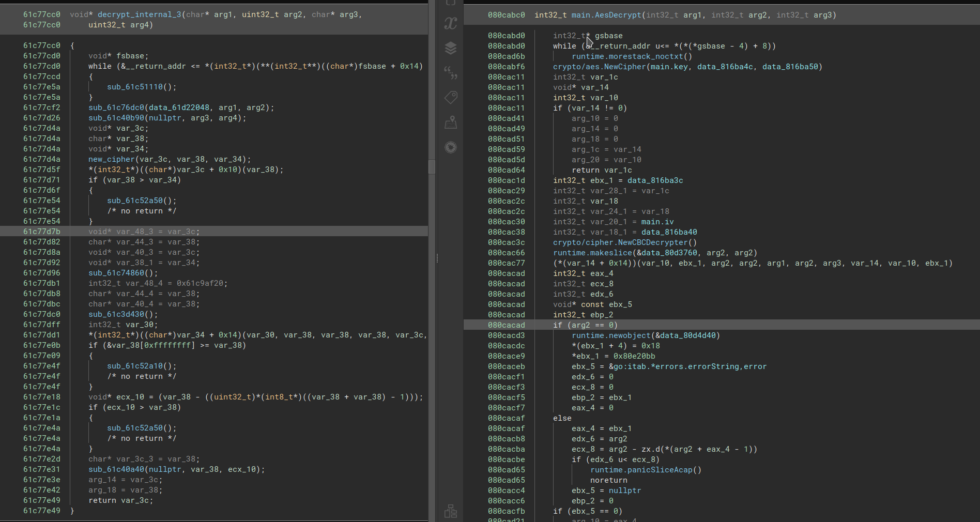Open the Variables sidebar (x icon)
The height and width of the screenshot is (522, 980).
click(451, 23)
